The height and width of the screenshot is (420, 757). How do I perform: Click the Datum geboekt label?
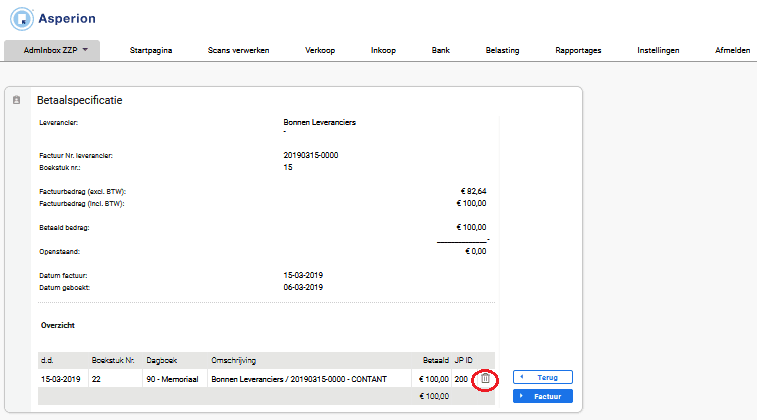click(65, 287)
